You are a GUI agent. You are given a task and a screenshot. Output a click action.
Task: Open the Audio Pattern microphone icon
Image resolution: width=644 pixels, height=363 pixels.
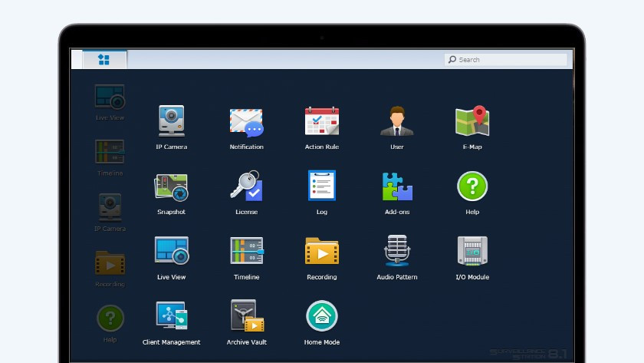tap(396, 252)
